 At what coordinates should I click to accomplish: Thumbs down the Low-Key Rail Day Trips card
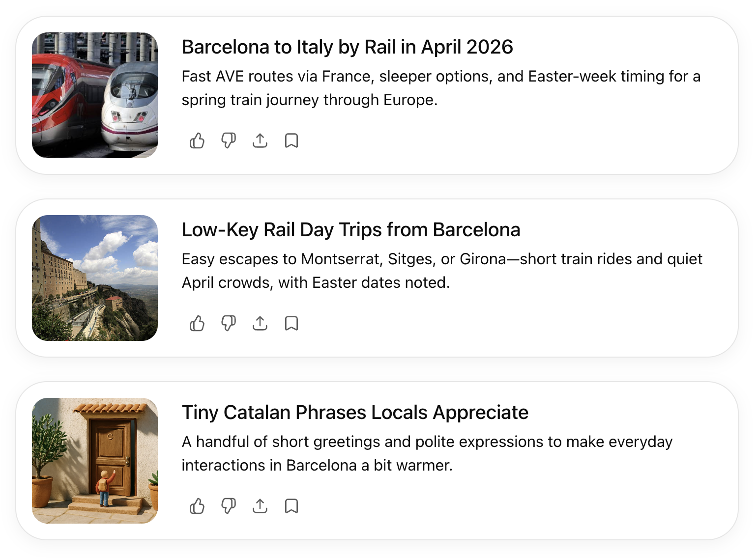(x=229, y=324)
